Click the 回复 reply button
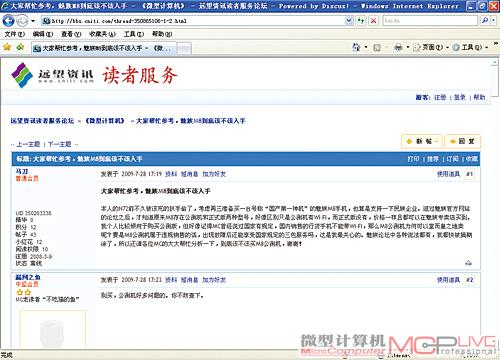Viewport: 500px width, 360px height. pos(462,141)
